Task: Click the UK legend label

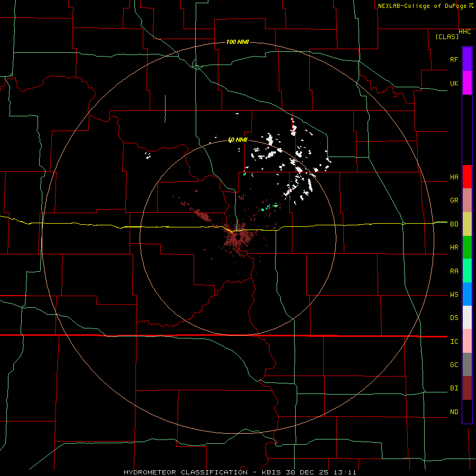Action: 454,83
